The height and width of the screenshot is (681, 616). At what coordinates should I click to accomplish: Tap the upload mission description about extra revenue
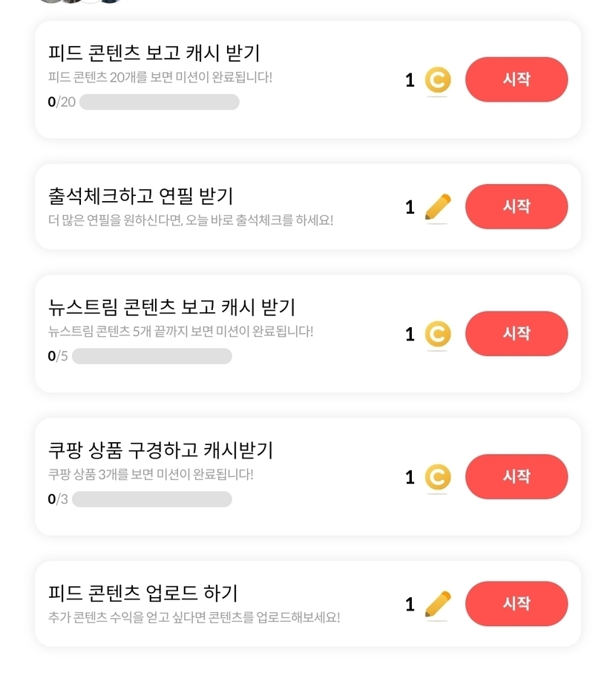[194, 617]
